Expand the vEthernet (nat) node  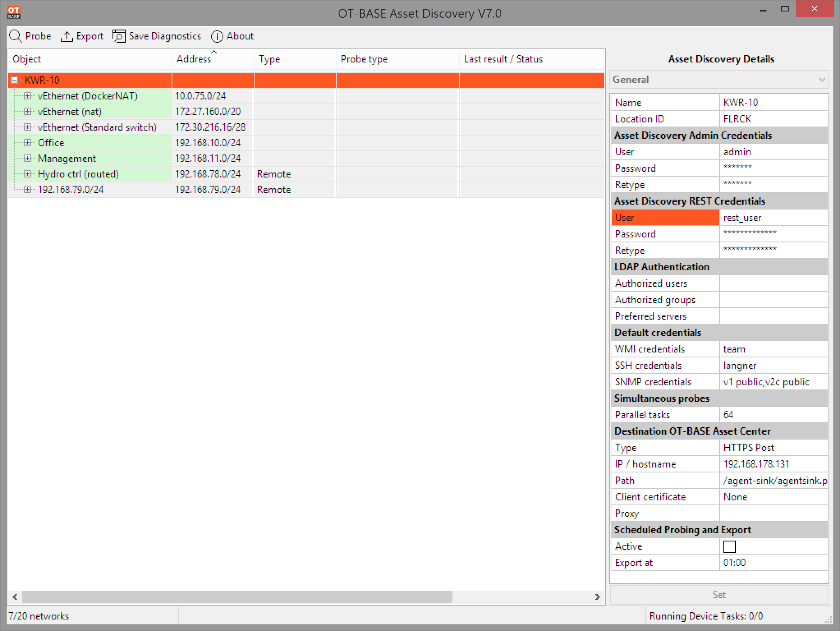pyautogui.click(x=28, y=111)
